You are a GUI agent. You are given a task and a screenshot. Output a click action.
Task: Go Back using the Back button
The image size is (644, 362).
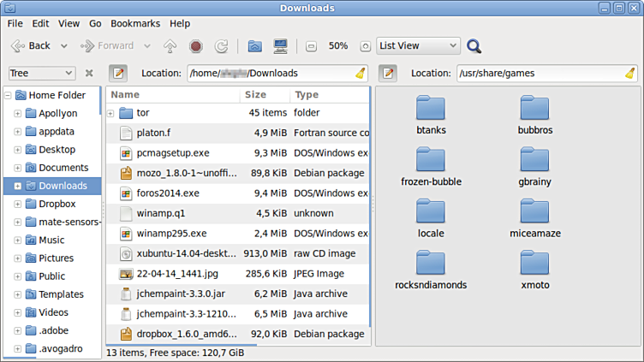[x=31, y=46]
